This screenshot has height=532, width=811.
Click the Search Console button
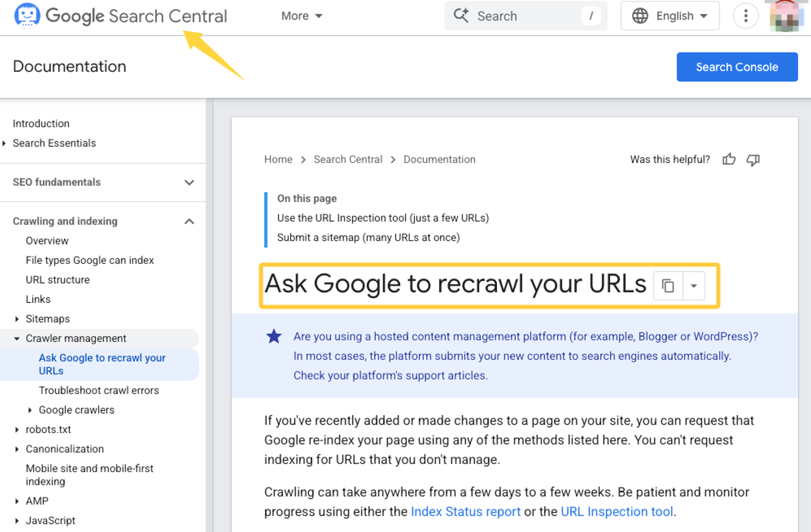point(737,67)
